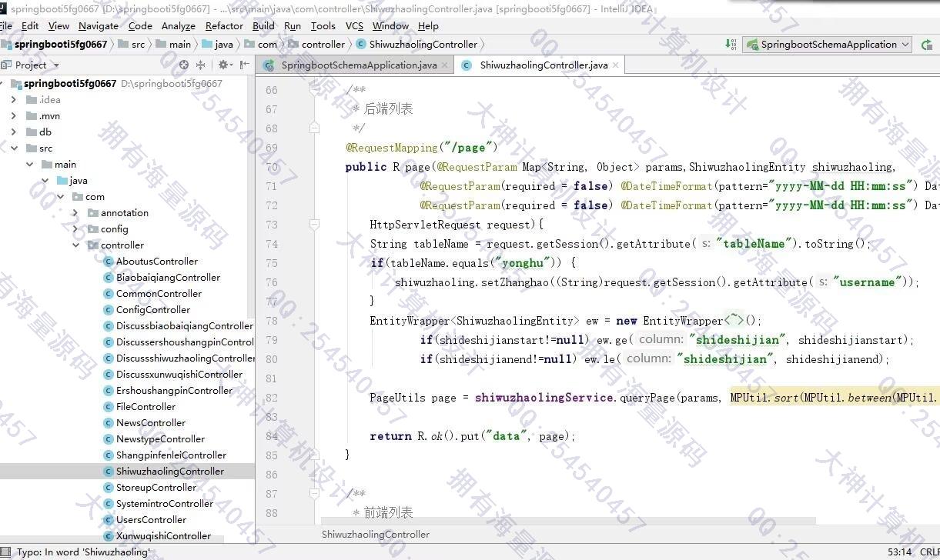This screenshot has height=560, width=940.
Task: Open the Navigate menu
Action: point(99,25)
